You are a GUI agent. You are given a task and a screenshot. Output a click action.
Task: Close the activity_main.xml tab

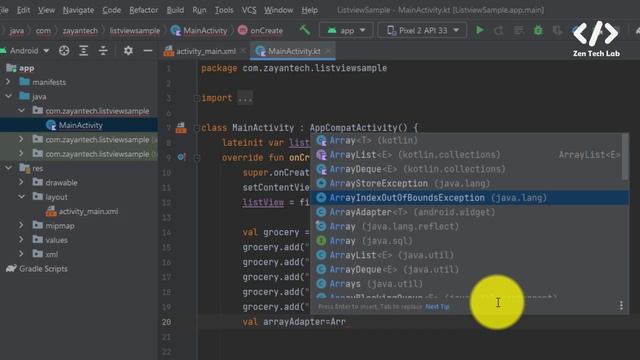243,51
